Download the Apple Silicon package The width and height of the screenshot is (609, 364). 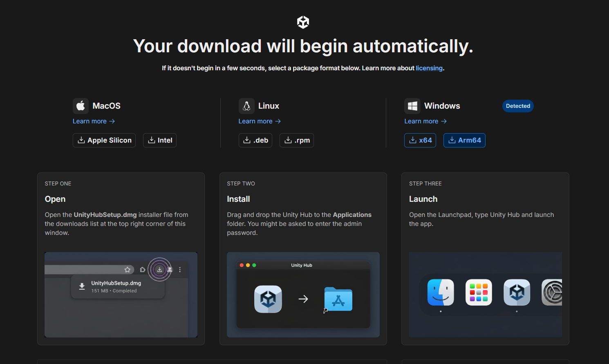click(x=104, y=140)
